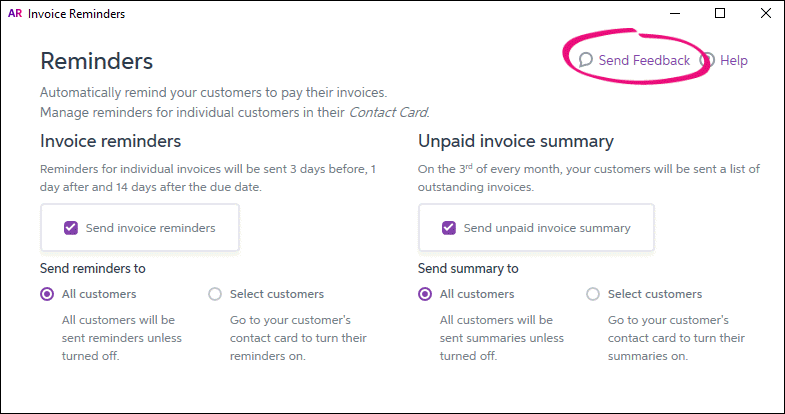Click the Invoice reminders section heading
The height and width of the screenshot is (414, 785).
[x=110, y=141]
